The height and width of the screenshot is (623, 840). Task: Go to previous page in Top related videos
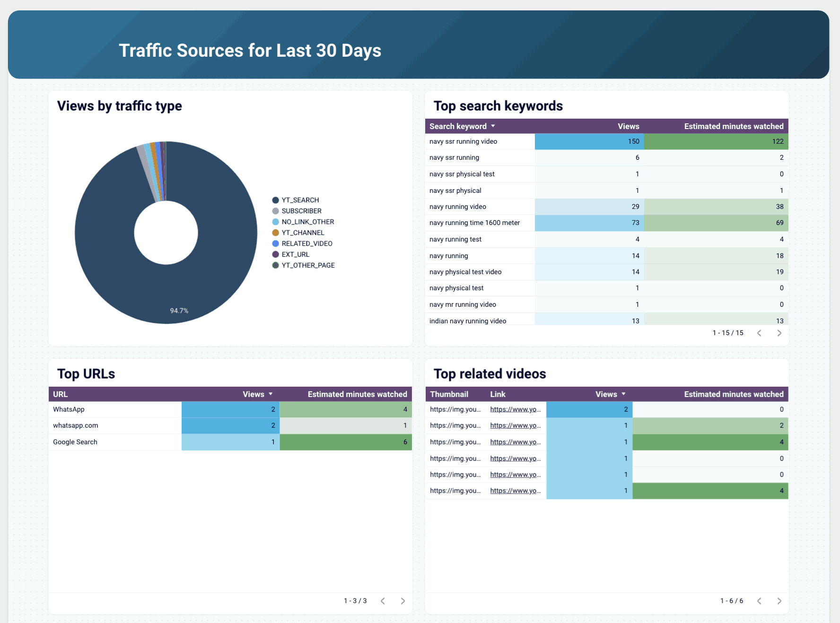pos(759,601)
